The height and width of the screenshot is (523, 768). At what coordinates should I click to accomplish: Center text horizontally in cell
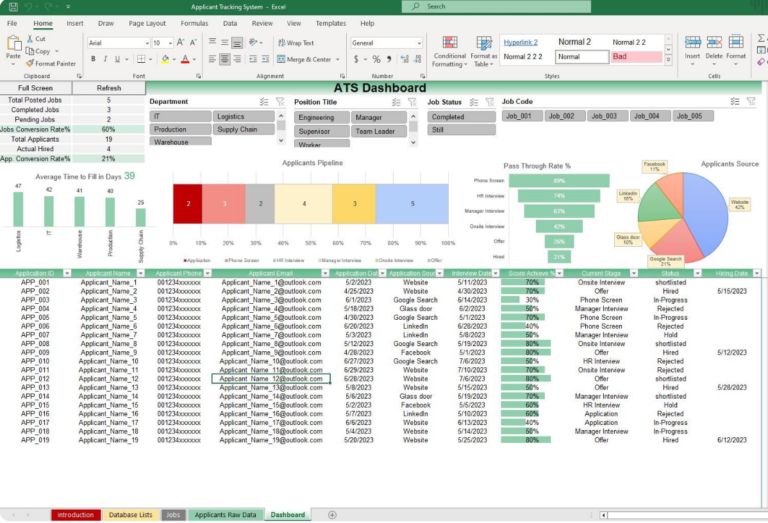225,59
